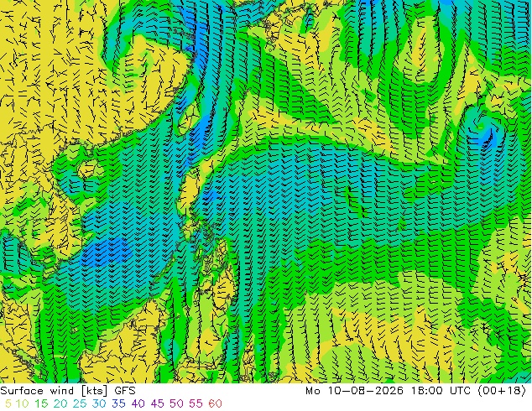Click the magenta '50' knots legend number
Screen dimensions: 532x411
[176, 403]
